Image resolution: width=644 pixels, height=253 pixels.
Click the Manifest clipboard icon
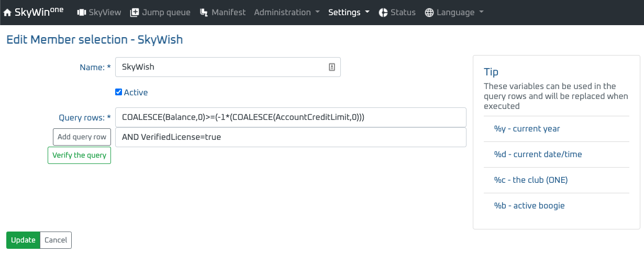(x=204, y=13)
